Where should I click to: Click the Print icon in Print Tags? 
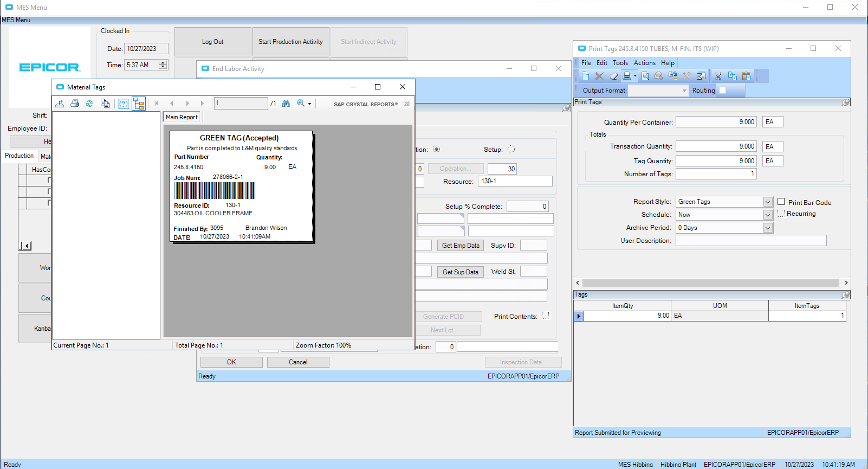(627, 76)
